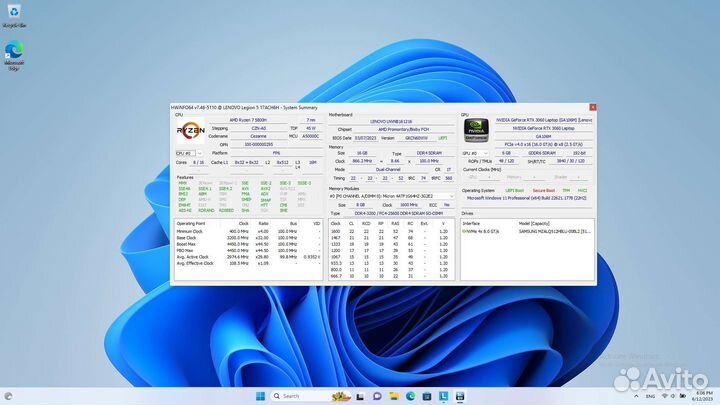Click the green UEFI label beside the BIOS version

(x=443, y=138)
